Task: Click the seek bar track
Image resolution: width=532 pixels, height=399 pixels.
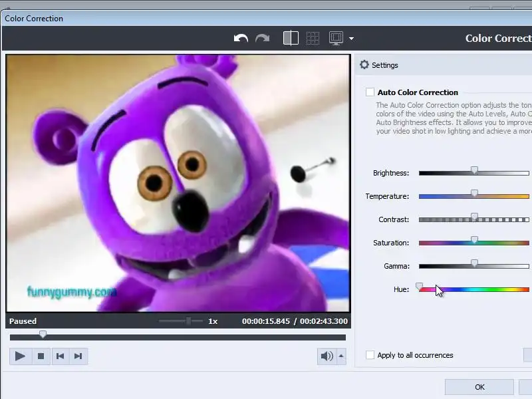Action: click(x=178, y=337)
